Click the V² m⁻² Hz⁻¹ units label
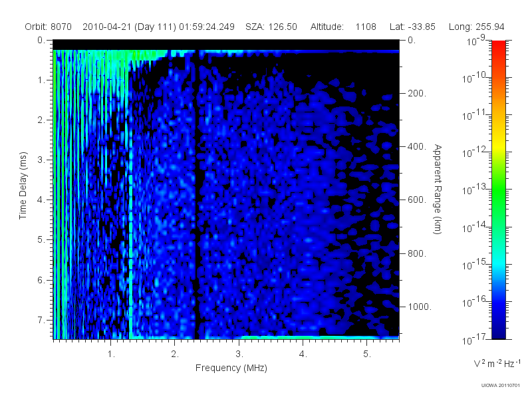 click(497, 363)
